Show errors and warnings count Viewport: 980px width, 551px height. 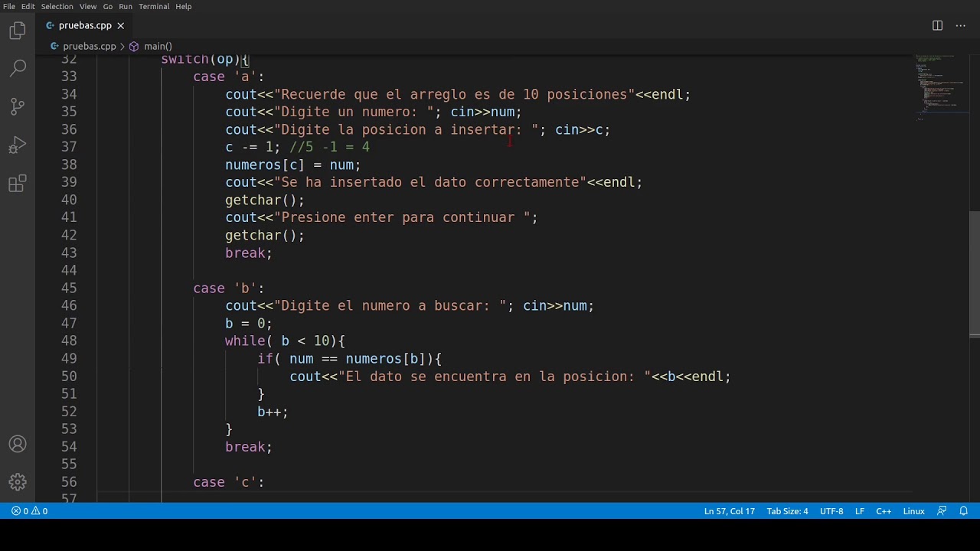29,511
